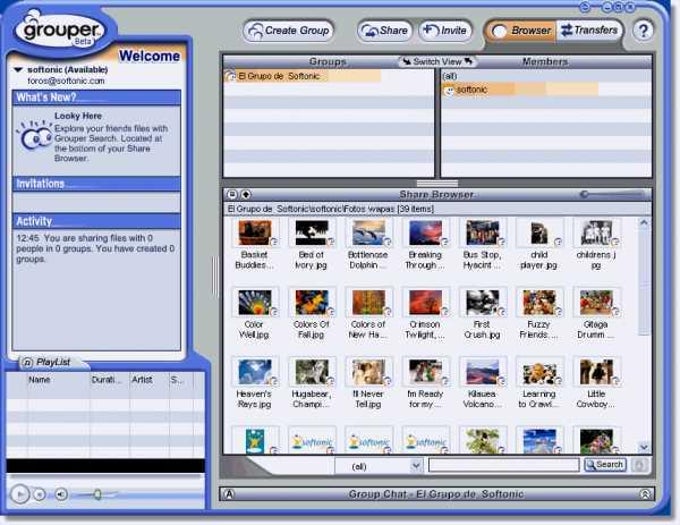
Task: Open the (all) file type filter dropdown
Action: pos(379,466)
